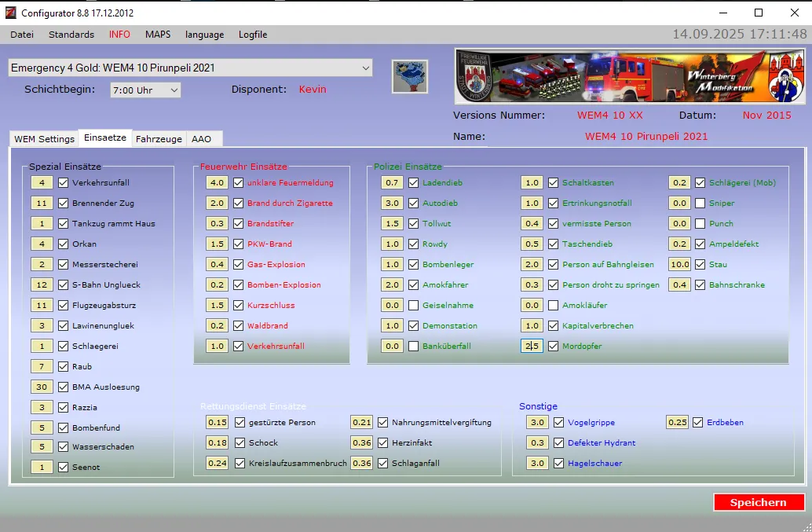Expand the Schichtbeginn time dropdown

click(x=145, y=90)
